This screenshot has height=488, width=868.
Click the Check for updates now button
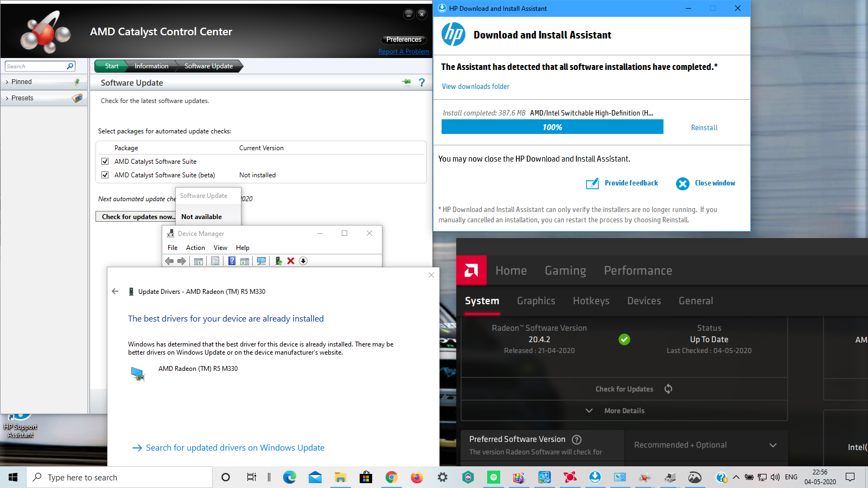pos(138,217)
